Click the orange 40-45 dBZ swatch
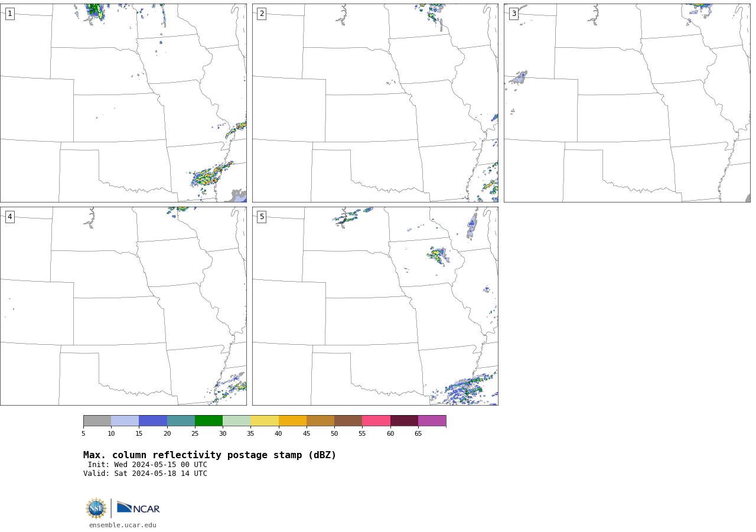 click(292, 421)
